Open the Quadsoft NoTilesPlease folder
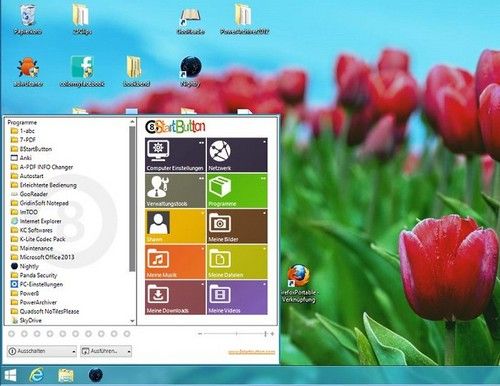Screen dimensions: 500x386 [44, 312]
